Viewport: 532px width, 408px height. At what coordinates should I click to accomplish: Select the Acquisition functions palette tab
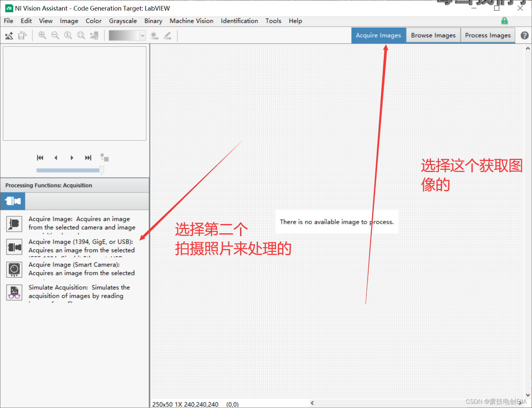click(13, 201)
